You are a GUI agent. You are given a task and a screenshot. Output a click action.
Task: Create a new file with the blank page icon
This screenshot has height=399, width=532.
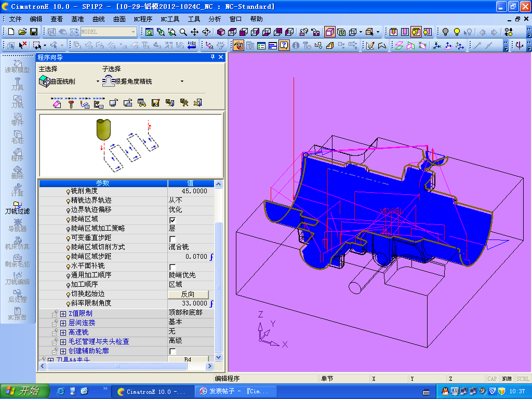pos(11,32)
